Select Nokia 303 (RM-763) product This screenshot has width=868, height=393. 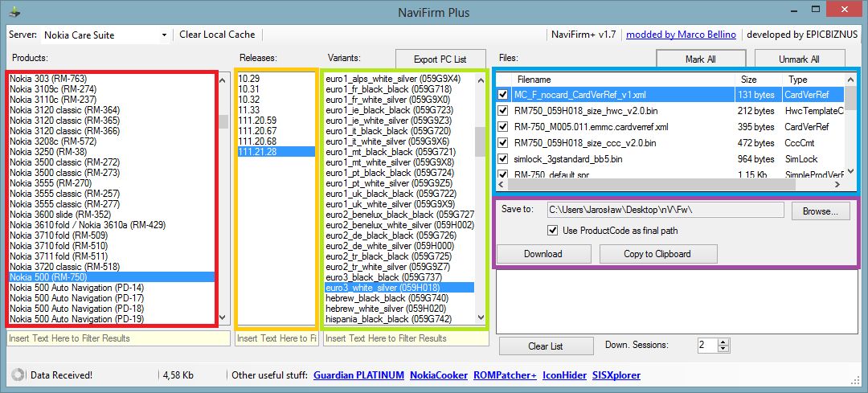[112, 79]
